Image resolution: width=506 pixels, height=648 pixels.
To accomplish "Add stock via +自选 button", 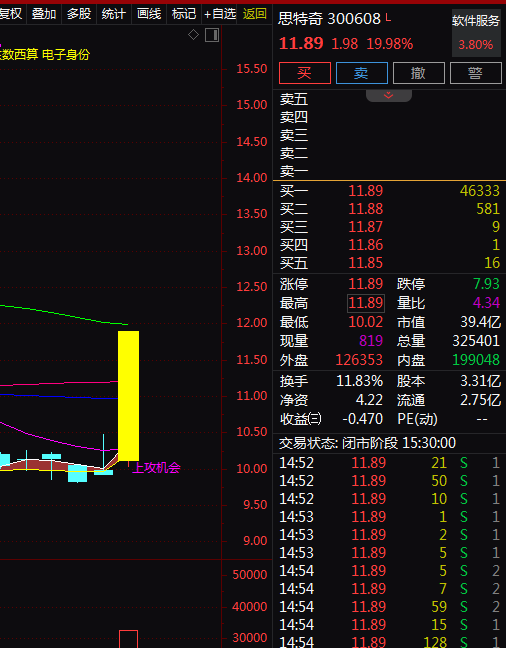I will [220, 14].
